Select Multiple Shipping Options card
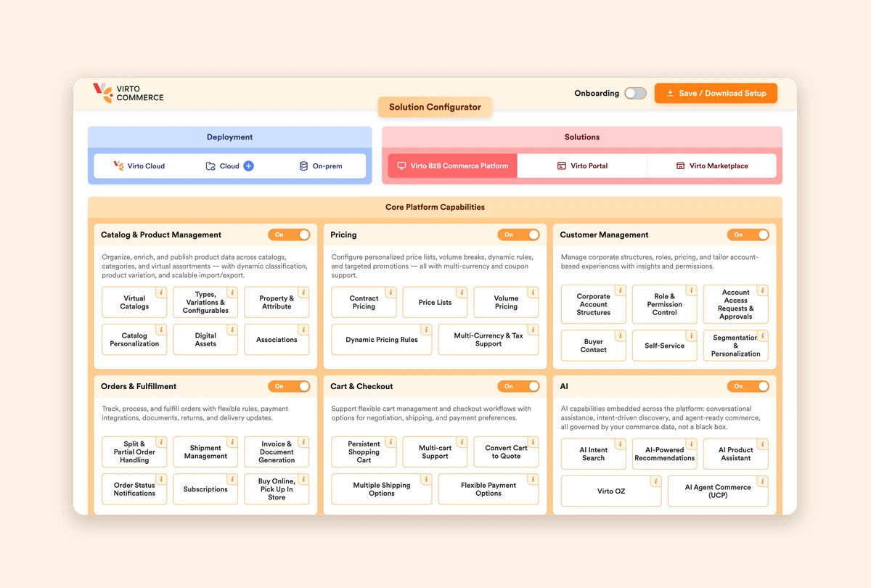Viewport: 871px width, 588px height. click(382, 489)
